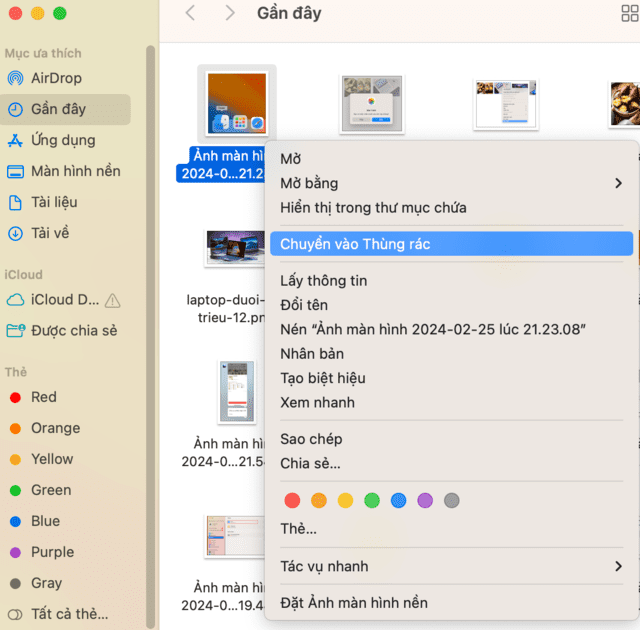
Task: Go back with the toolbar arrow
Action: (190, 13)
